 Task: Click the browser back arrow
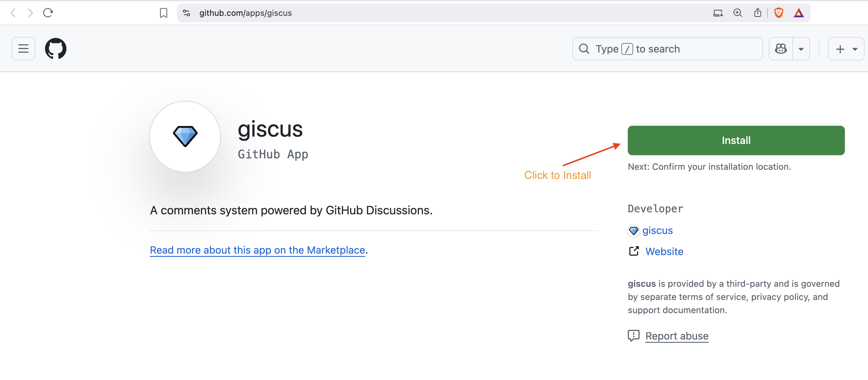pos(13,13)
